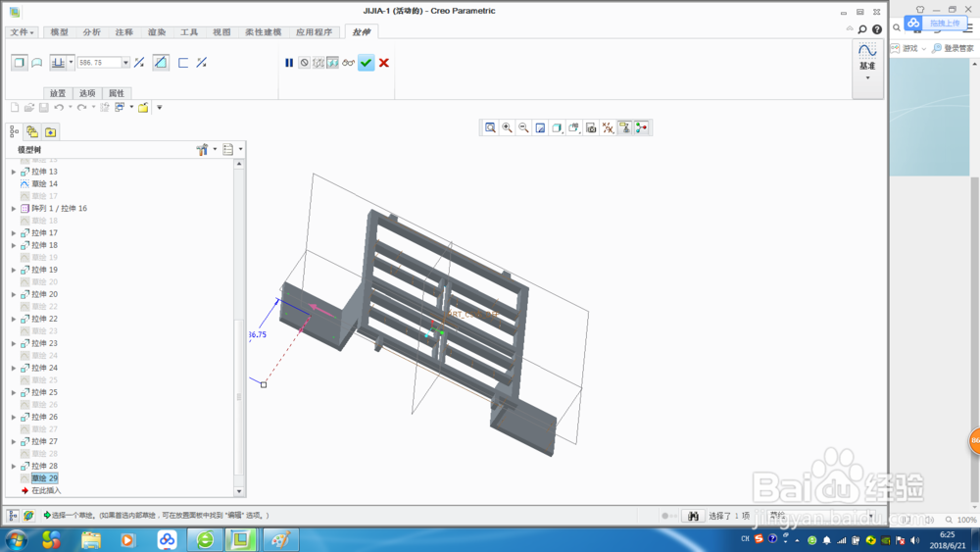Image resolution: width=980 pixels, height=552 pixels.
Task: Open the 文件 file menu
Action: [x=22, y=32]
